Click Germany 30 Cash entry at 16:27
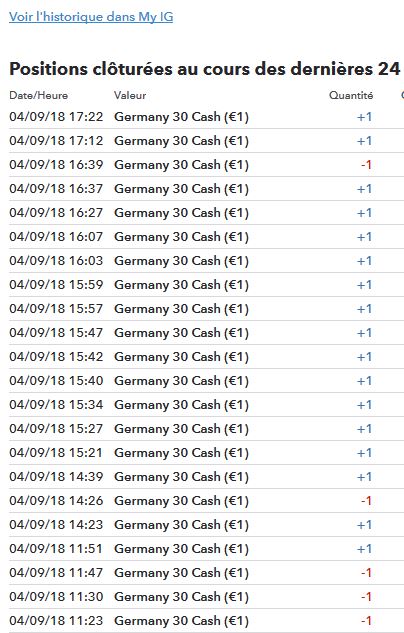Screen dimensions: 404x633 pyautogui.click(x=181, y=213)
